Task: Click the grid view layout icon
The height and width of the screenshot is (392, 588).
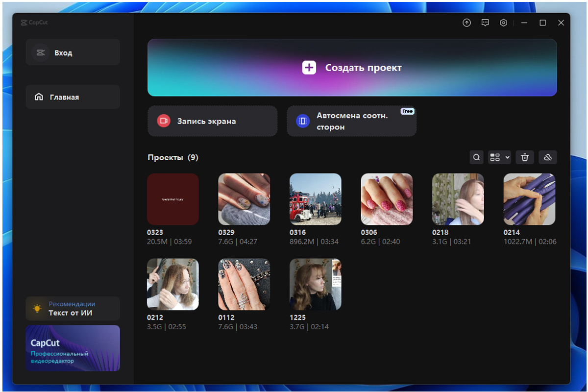Action: [x=495, y=157]
